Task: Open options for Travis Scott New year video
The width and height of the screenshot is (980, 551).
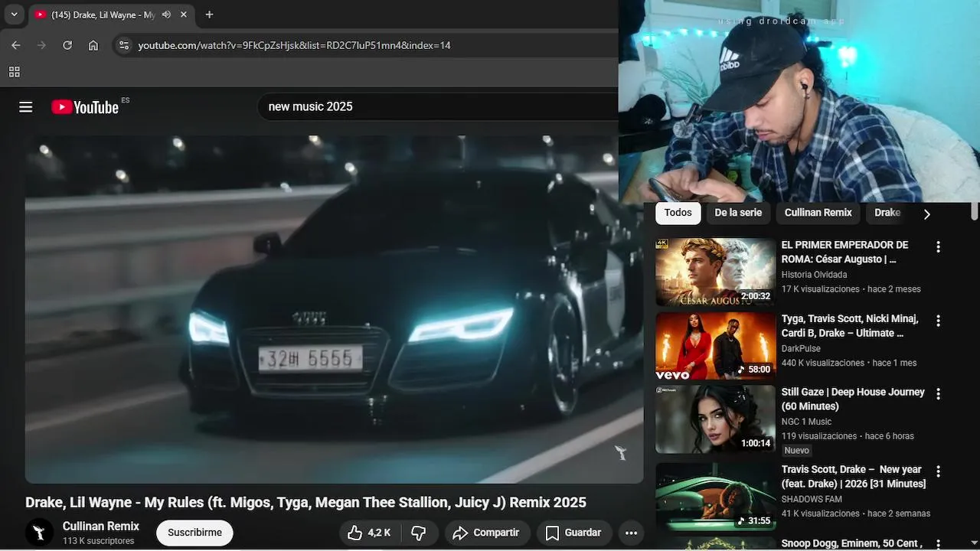Action: tap(938, 471)
